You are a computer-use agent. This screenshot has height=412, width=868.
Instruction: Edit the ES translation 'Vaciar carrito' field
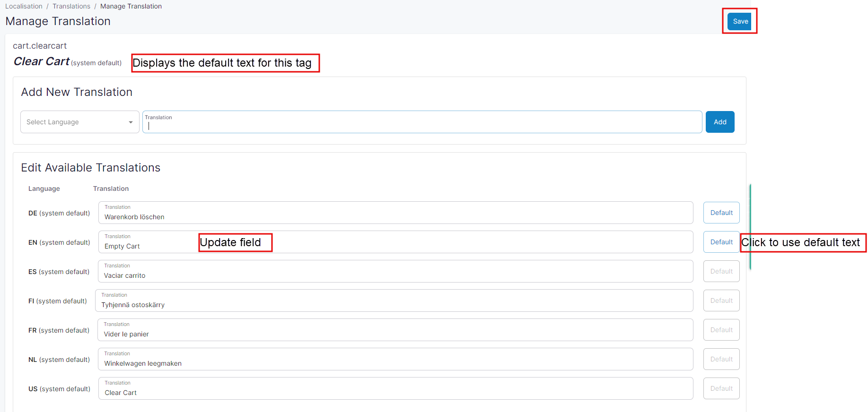[x=395, y=275]
